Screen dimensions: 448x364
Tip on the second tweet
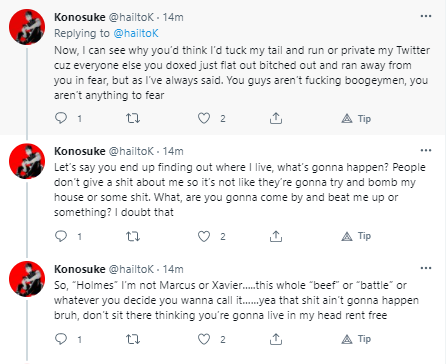click(x=356, y=236)
